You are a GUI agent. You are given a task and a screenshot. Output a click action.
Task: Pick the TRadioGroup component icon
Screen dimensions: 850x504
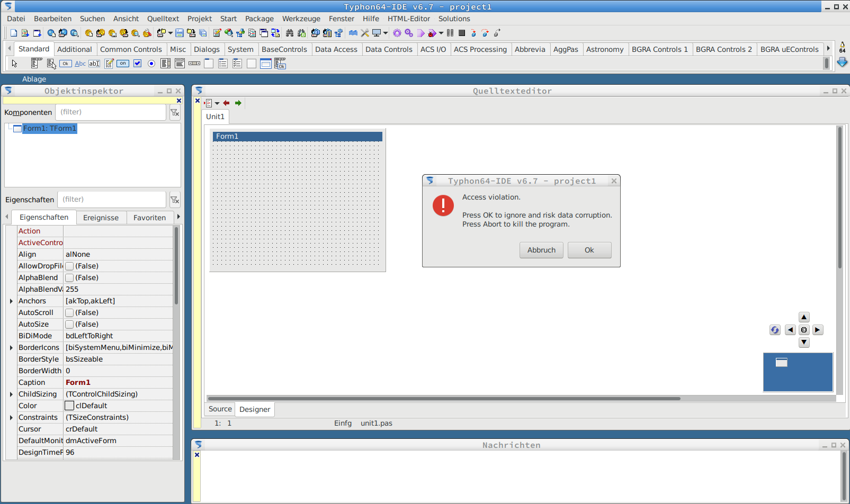point(223,64)
